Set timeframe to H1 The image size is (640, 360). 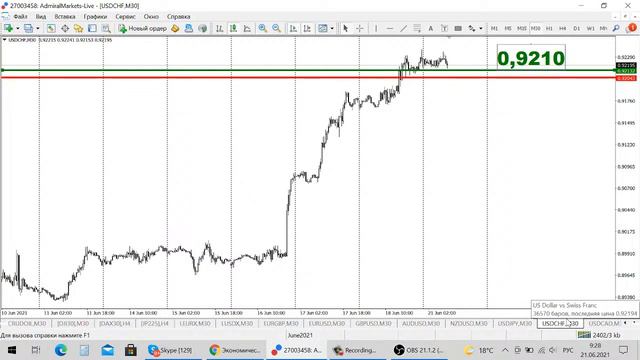[x=549, y=28]
